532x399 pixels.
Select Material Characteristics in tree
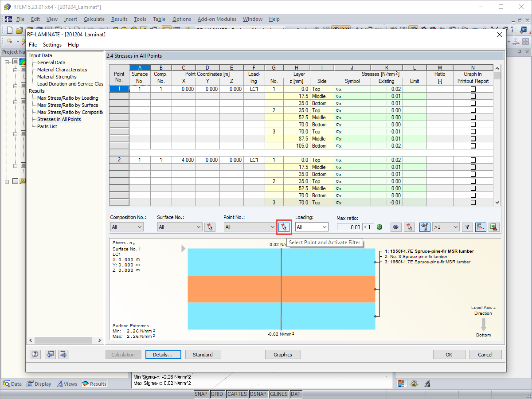[x=62, y=70]
